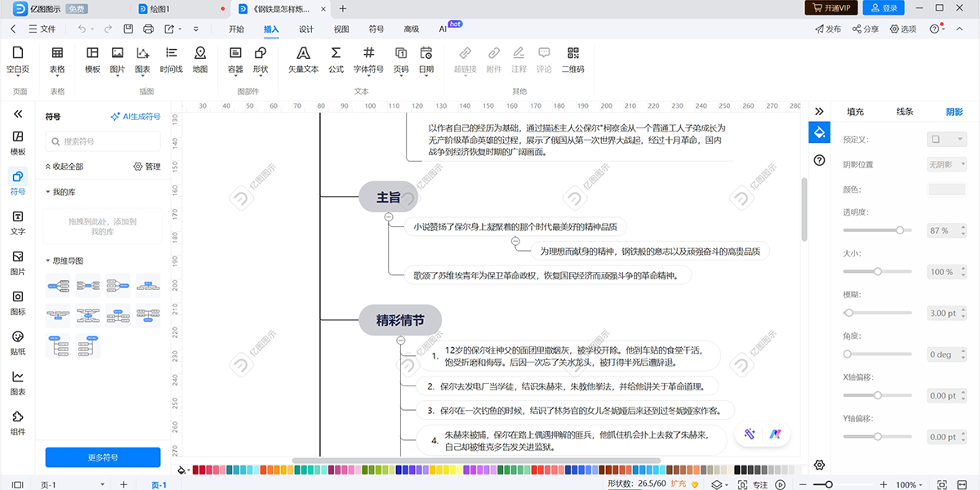Adjust the 透明度 transparency slider

click(x=900, y=230)
